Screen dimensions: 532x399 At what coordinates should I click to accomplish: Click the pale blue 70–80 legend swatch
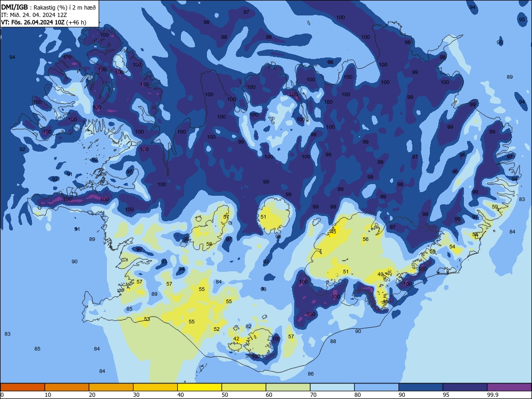click(x=332, y=387)
